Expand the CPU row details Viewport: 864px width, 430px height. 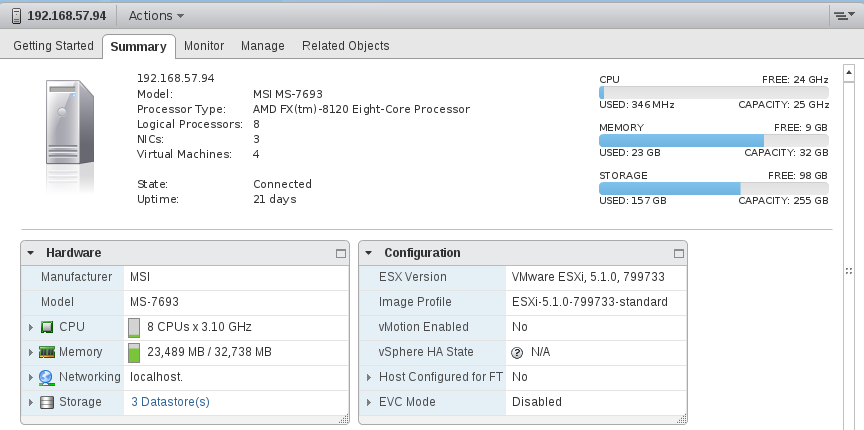[31, 327]
